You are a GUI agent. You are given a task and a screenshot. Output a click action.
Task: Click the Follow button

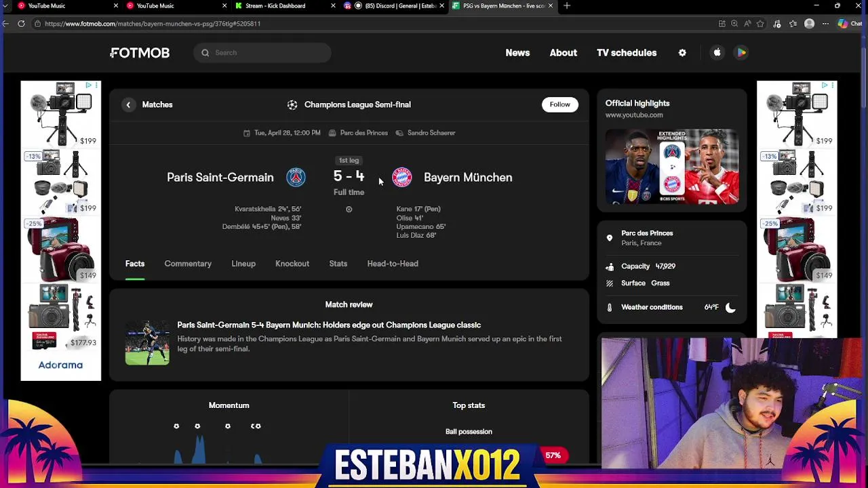(560, 104)
